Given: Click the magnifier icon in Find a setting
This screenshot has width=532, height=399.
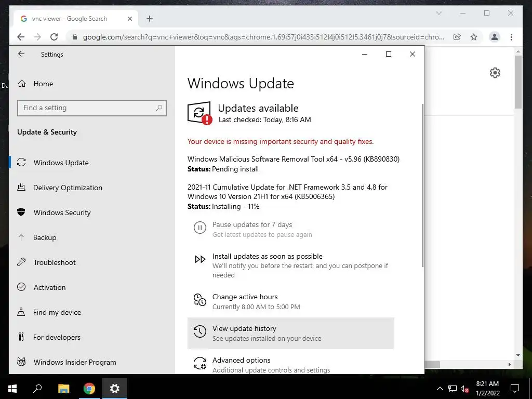Looking at the screenshot, I should pos(159,108).
